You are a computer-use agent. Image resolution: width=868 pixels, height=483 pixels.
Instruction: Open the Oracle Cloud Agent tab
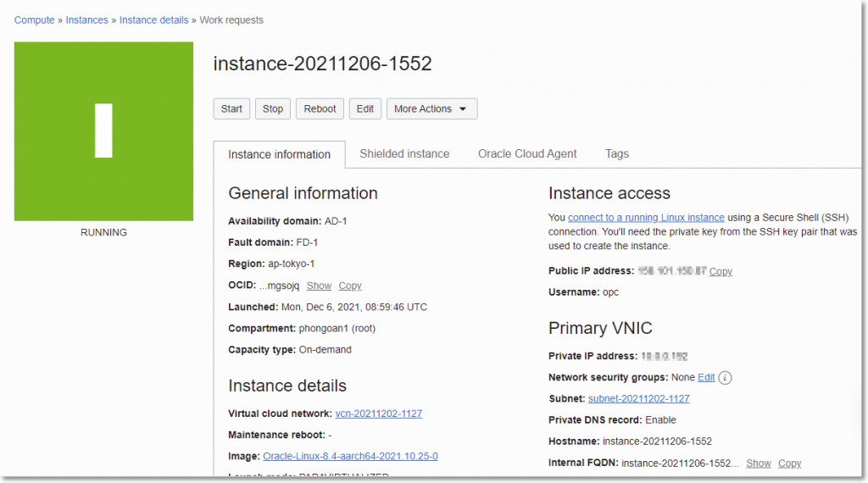tap(527, 154)
